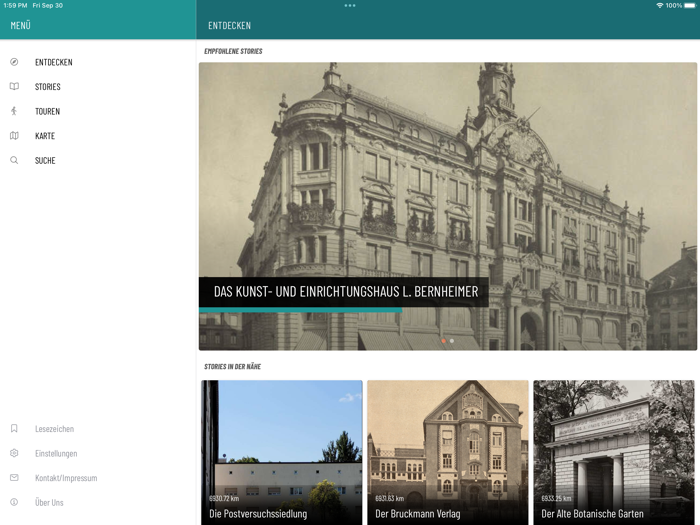The image size is (700, 525).
Task: Click the 6931.63 km distance label
Action: pyautogui.click(x=390, y=498)
